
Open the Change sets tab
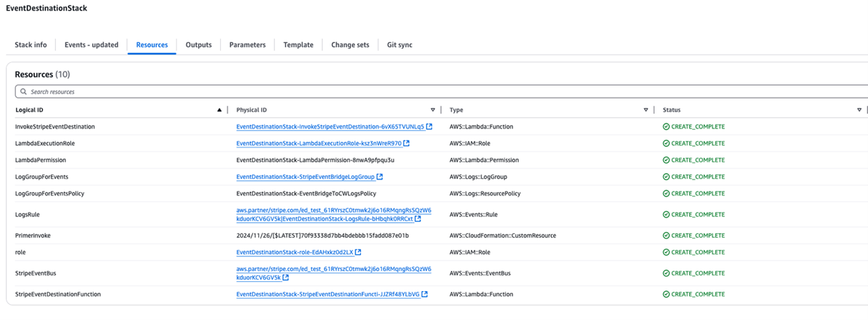pyautogui.click(x=350, y=45)
